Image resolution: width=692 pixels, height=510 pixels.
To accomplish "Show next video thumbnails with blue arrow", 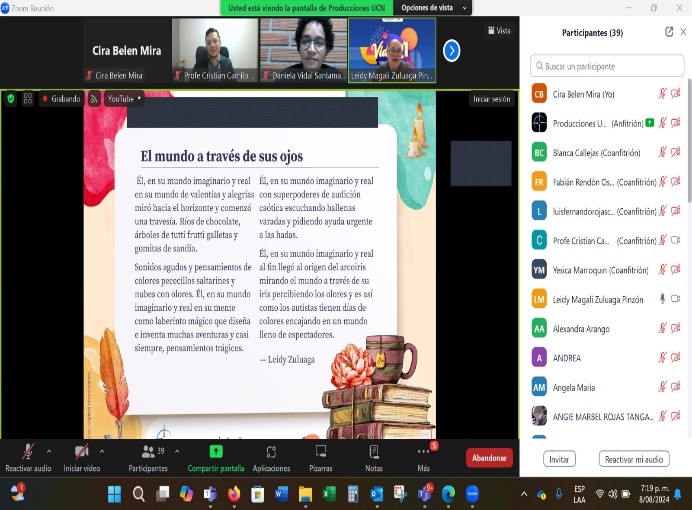I will tap(452, 50).
